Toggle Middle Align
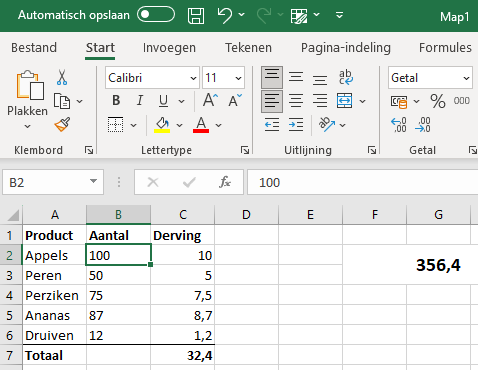 [296, 77]
